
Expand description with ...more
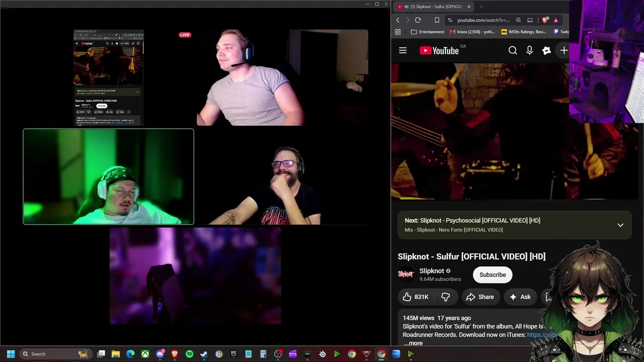pyautogui.click(x=413, y=343)
